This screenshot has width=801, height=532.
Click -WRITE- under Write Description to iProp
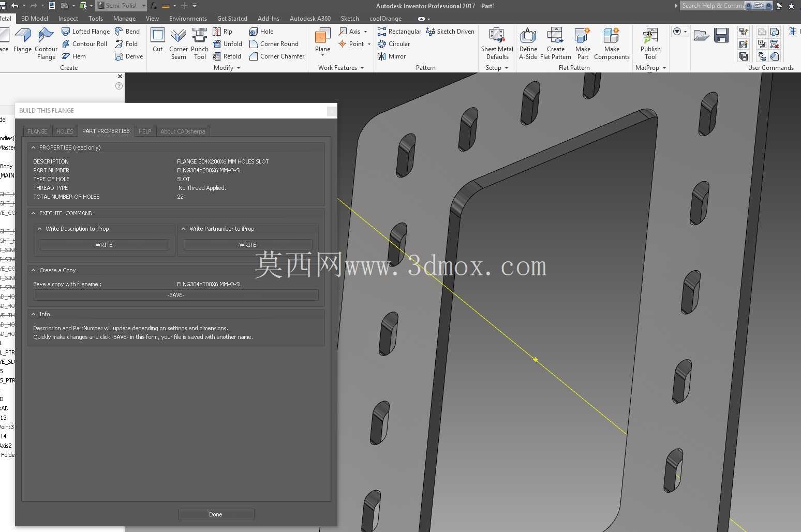tap(105, 245)
